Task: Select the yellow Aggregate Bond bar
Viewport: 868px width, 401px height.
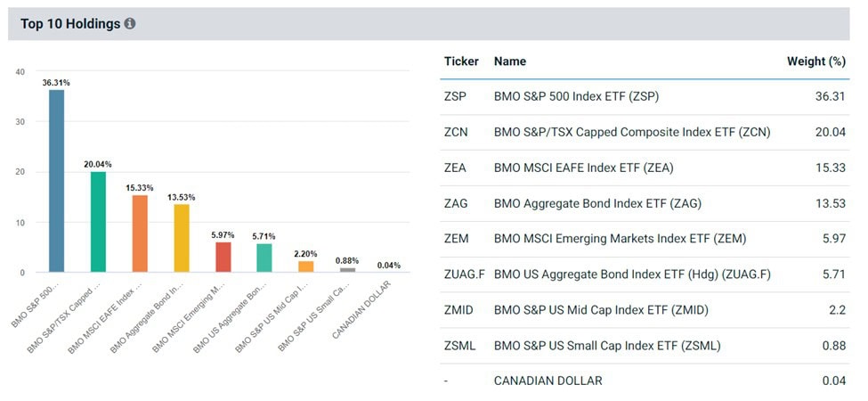Action: (x=182, y=237)
